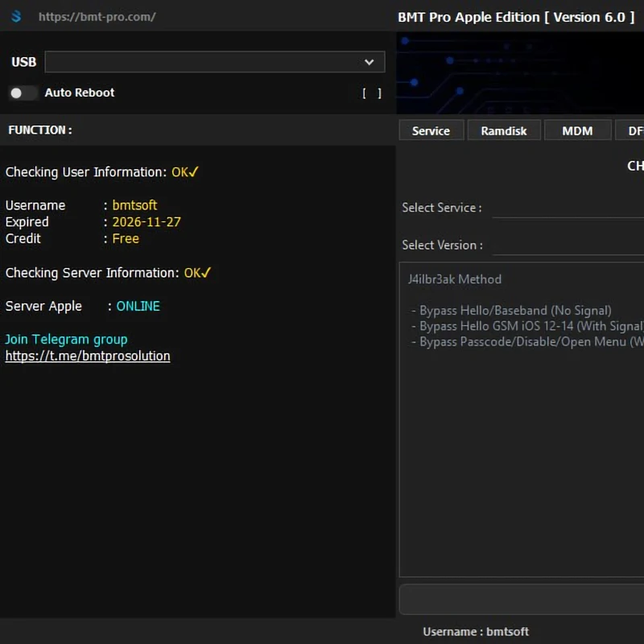Image resolution: width=644 pixels, height=644 pixels.
Task: Switch to the Service tab
Action: (x=431, y=130)
